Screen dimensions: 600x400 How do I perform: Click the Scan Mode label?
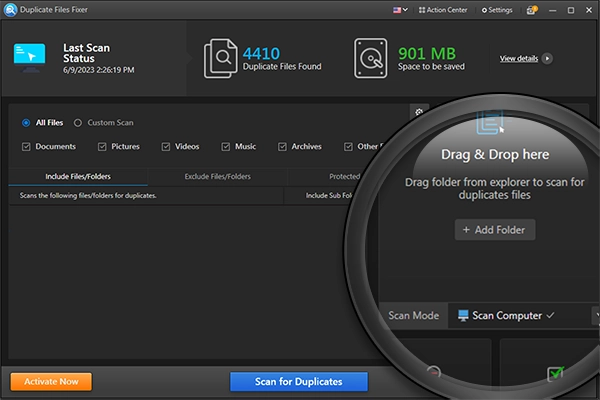pos(414,315)
